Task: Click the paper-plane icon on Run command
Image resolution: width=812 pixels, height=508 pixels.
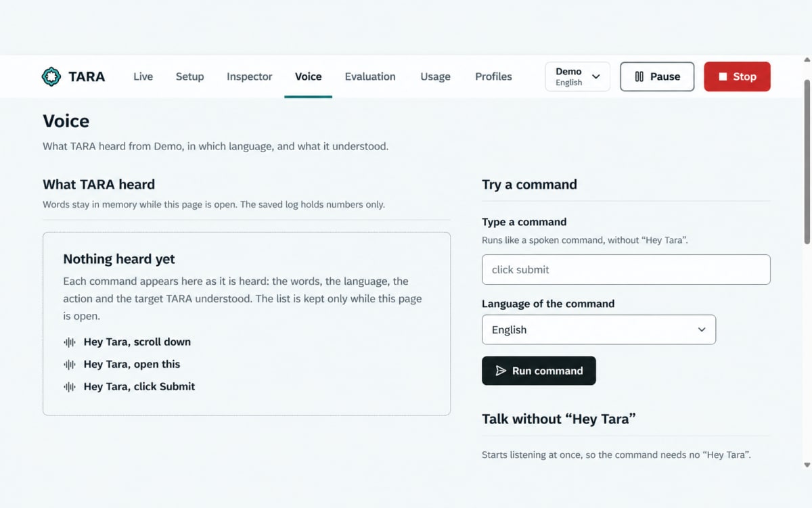Action: click(501, 371)
